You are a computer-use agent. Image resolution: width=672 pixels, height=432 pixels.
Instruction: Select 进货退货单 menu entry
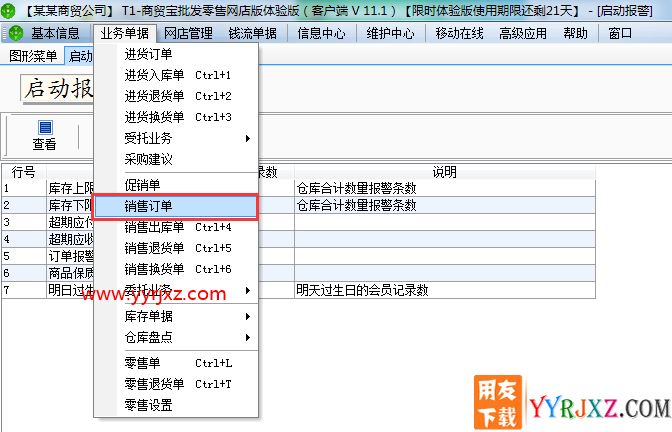pos(176,96)
